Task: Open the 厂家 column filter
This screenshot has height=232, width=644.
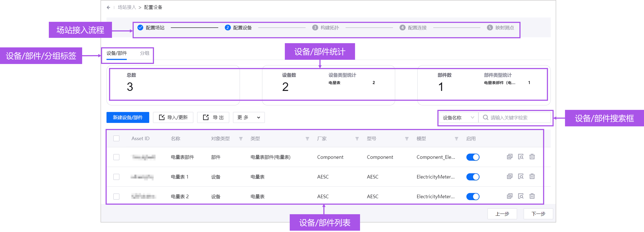Action: [357, 139]
